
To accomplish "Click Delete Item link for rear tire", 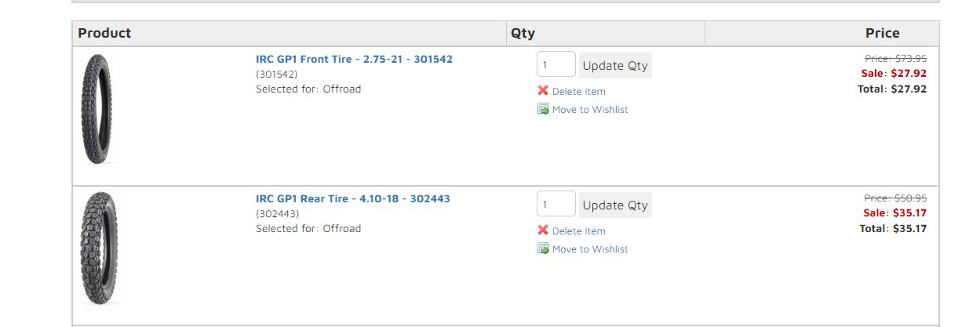I will (579, 231).
